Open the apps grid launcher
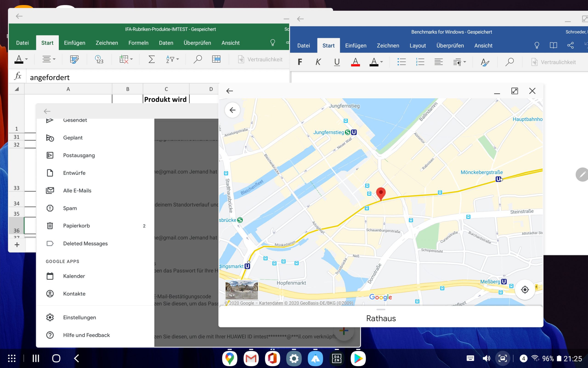This screenshot has width=588, height=368. (12, 358)
